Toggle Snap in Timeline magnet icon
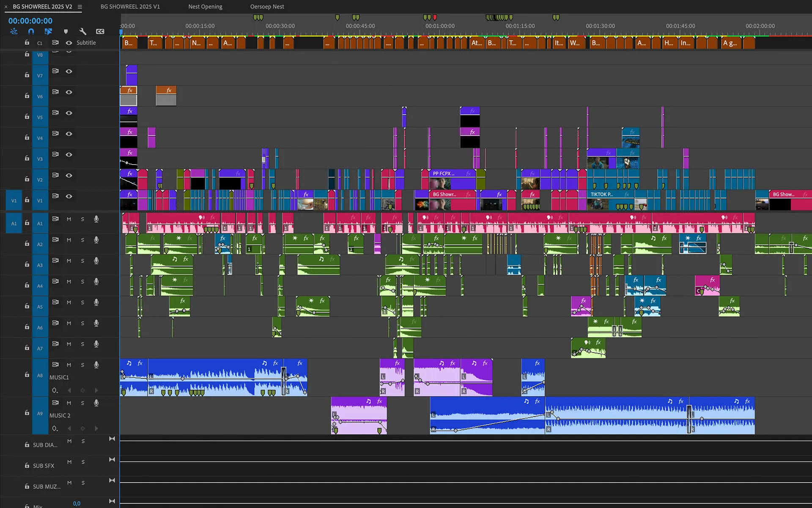 click(x=31, y=31)
